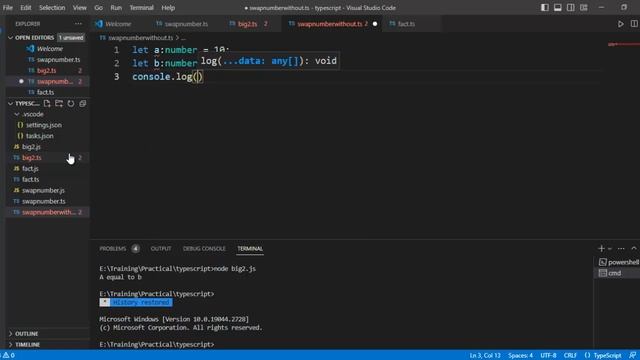Select Welcome in Open Editors list
640x360 pixels.
(50, 49)
